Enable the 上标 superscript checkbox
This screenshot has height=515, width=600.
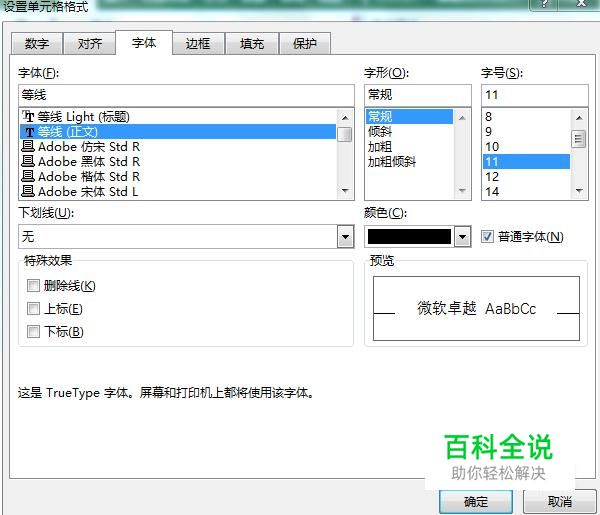pyautogui.click(x=33, y=308)
